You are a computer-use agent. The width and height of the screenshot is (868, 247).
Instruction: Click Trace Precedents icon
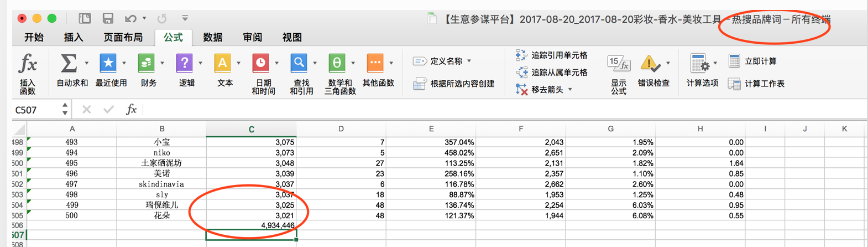[x=521, y=55]
